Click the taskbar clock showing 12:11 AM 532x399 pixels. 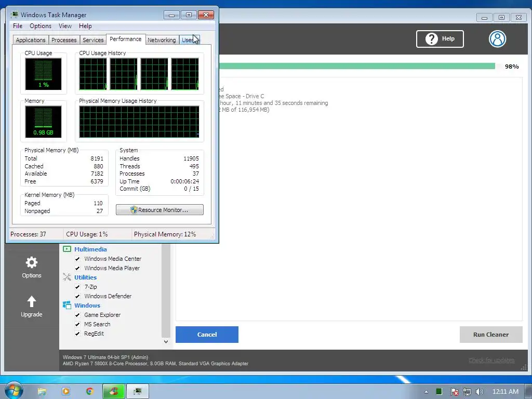point(505,392)
